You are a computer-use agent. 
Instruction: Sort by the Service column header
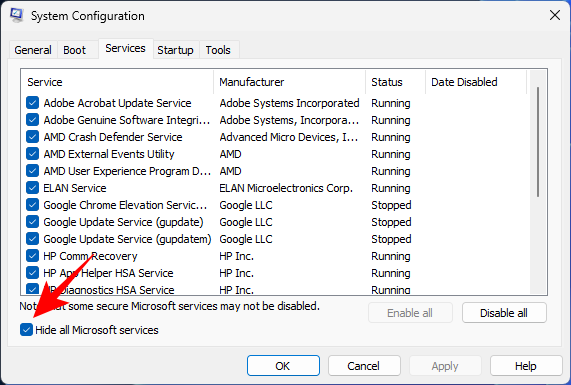tap(117, 82)
